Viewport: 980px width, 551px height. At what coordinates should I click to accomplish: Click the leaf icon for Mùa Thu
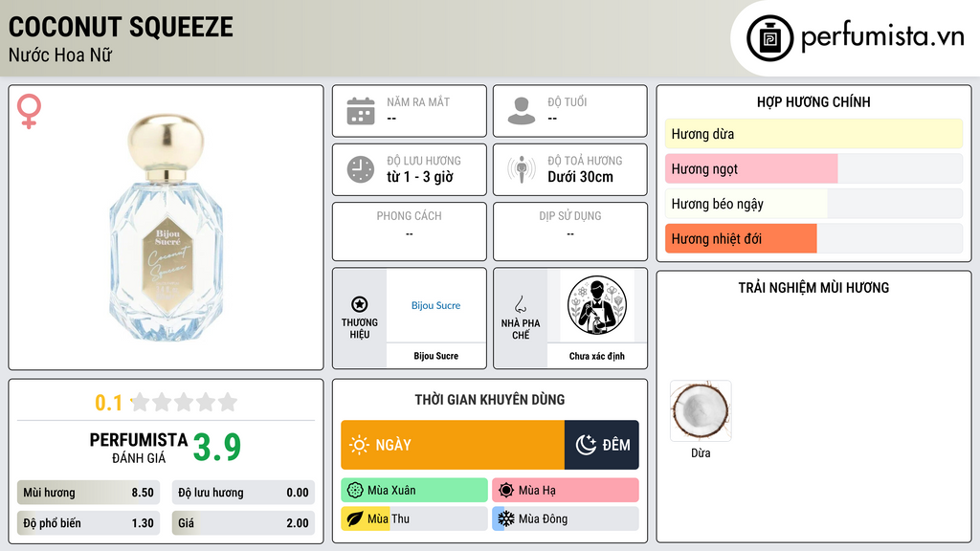(x=355, y=518)
